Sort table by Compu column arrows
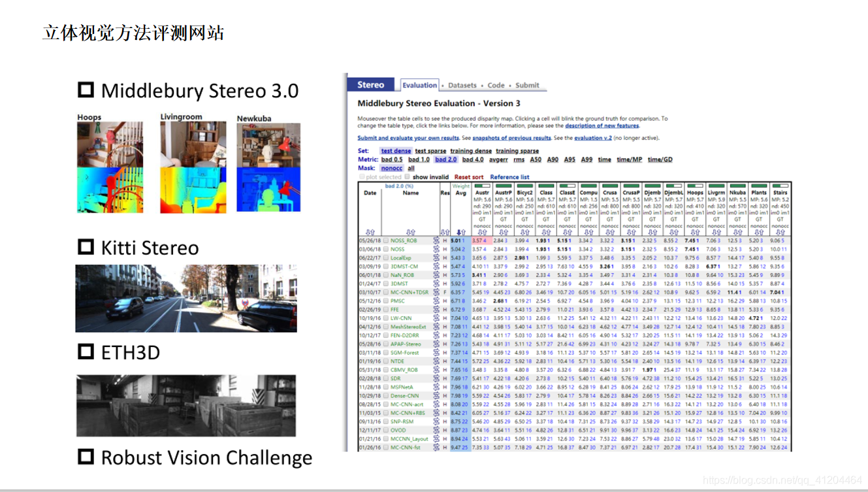 (x=588, y=232)
